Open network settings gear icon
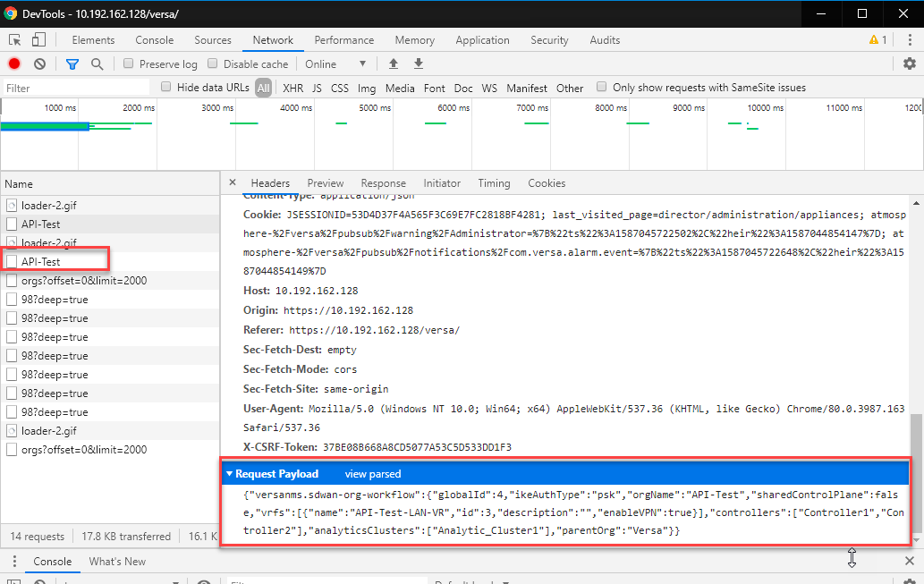 910,63
